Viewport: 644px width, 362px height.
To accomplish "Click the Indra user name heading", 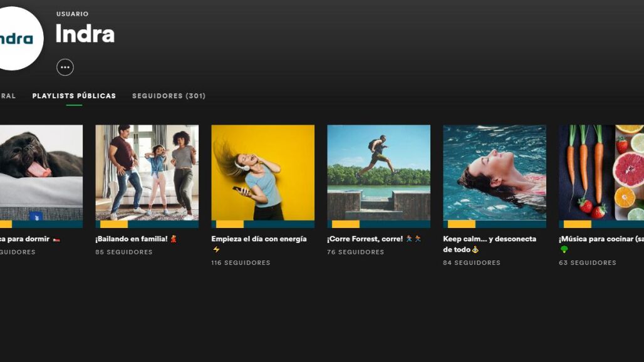I will (85, 34).
